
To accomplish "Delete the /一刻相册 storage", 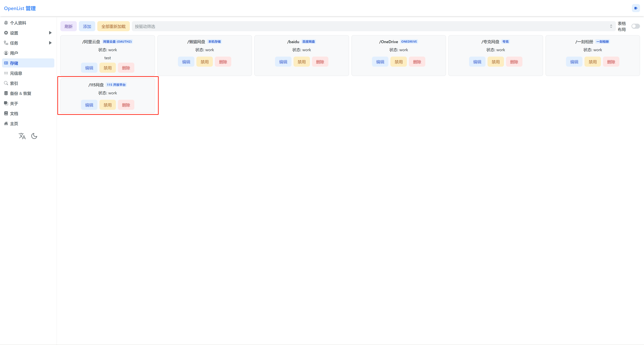I will coord(611,62).
